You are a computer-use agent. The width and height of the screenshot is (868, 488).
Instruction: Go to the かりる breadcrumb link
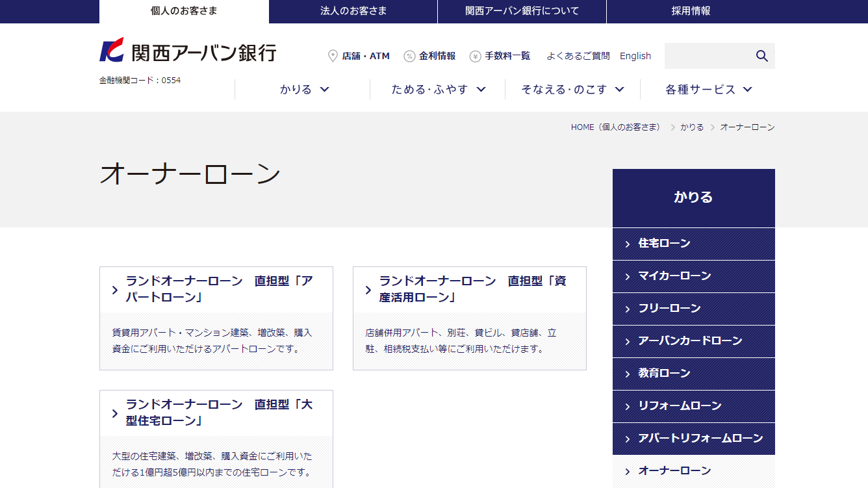[x=692, y=127]
